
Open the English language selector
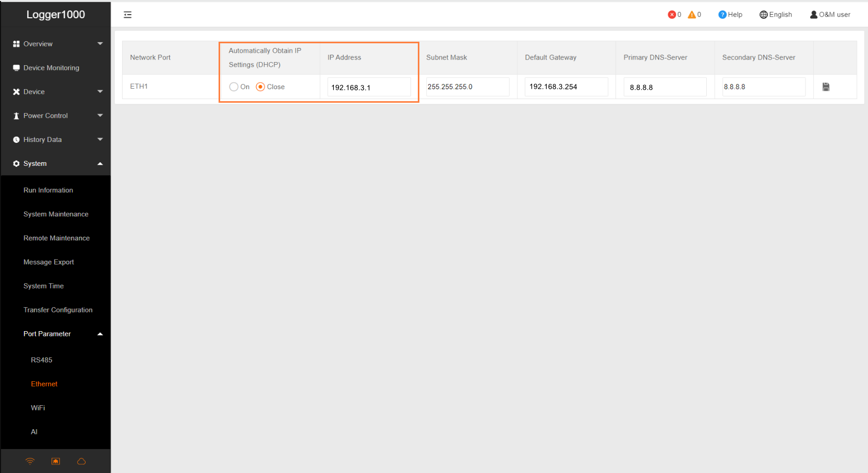tap(776, 14)
